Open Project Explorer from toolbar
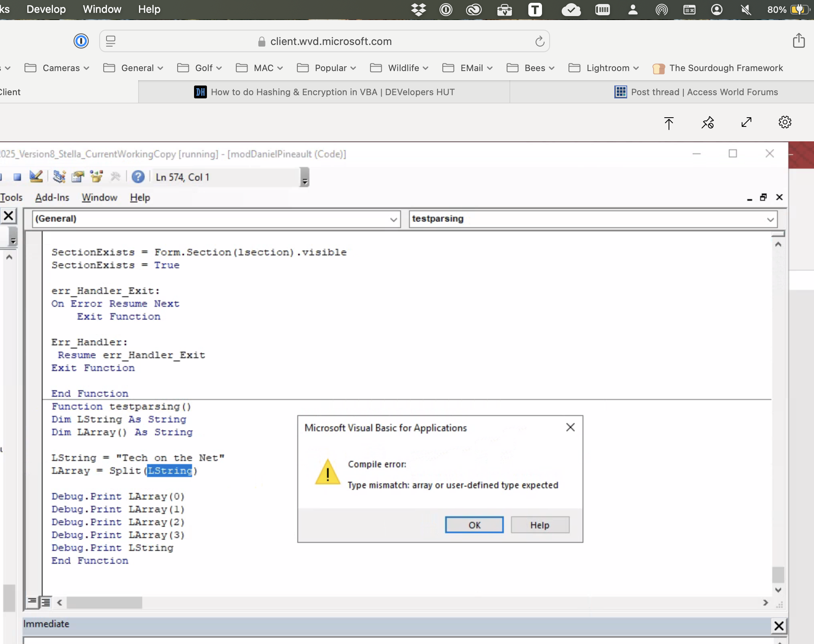The height and width of the screenshot is (644, 814). [59, 177]
